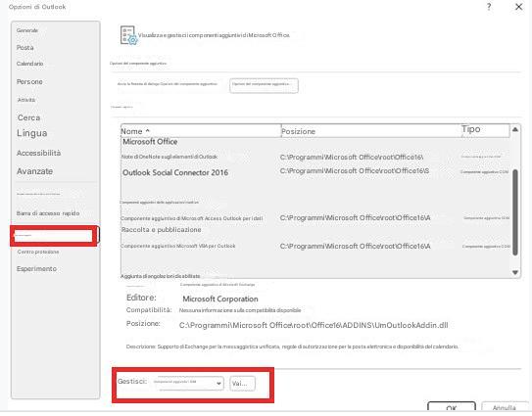Viewport: 532px width, 416px height.
Task: Click the UmOutlookAddin.dll location path text
Action: coord(314,325)
